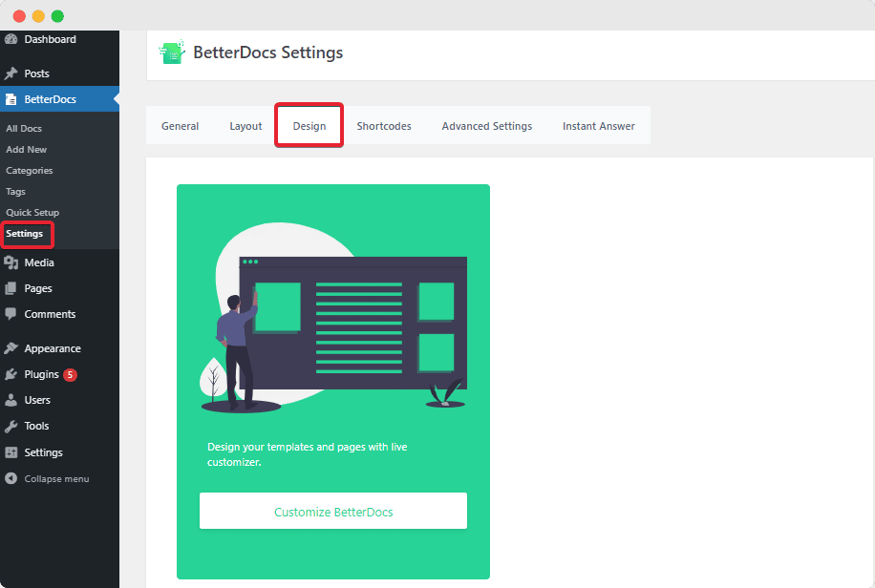Click the 'Design your templates and pages' text
Screen dimensions: 875x588
pyautogui.click(x=308, y=454)
